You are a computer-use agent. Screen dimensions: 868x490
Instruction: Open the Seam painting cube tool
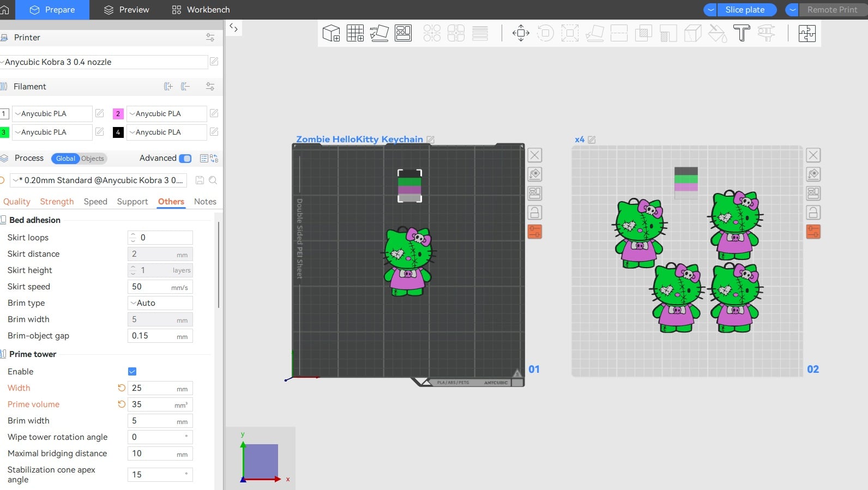point(692,33)
